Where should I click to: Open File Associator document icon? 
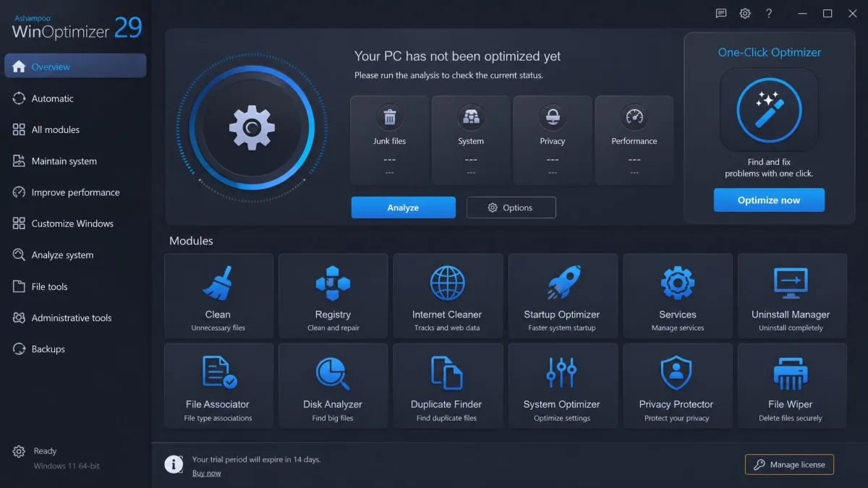point(219,372)
